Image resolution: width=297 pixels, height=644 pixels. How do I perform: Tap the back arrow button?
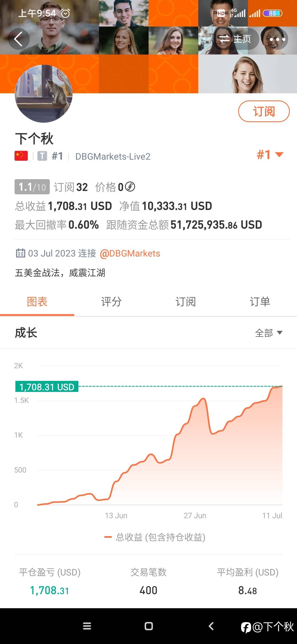coord(19,39)
